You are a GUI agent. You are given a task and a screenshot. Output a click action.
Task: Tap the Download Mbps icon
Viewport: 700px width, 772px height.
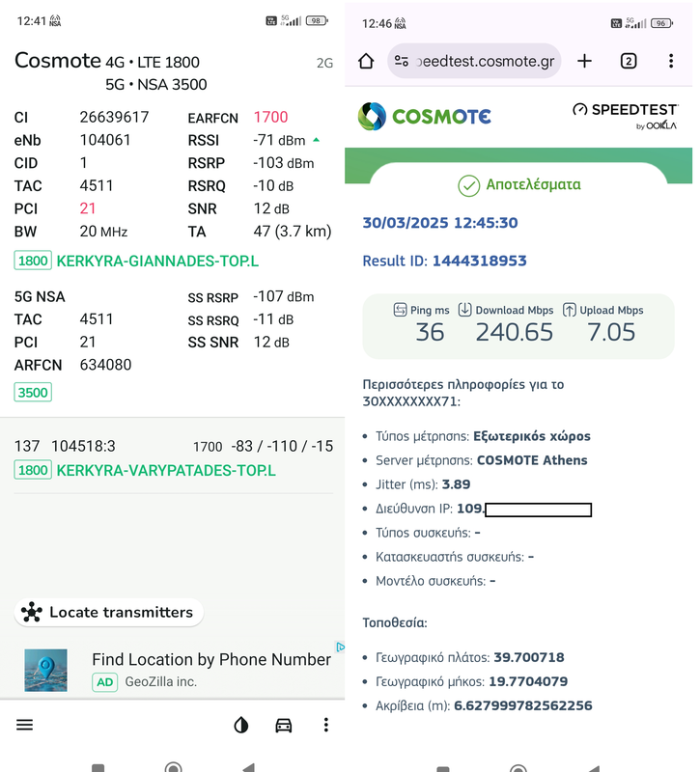(464, 310)
